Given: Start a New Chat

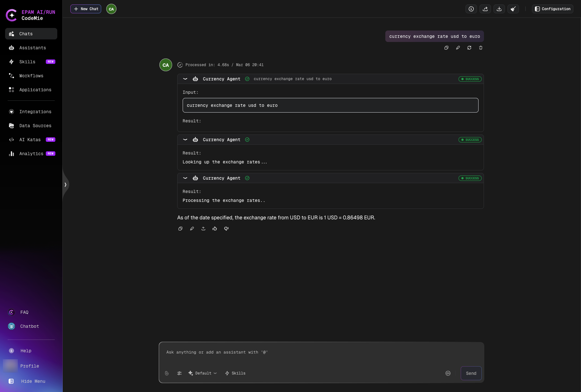Looking at the screenshot, I should tap(86, 9).
